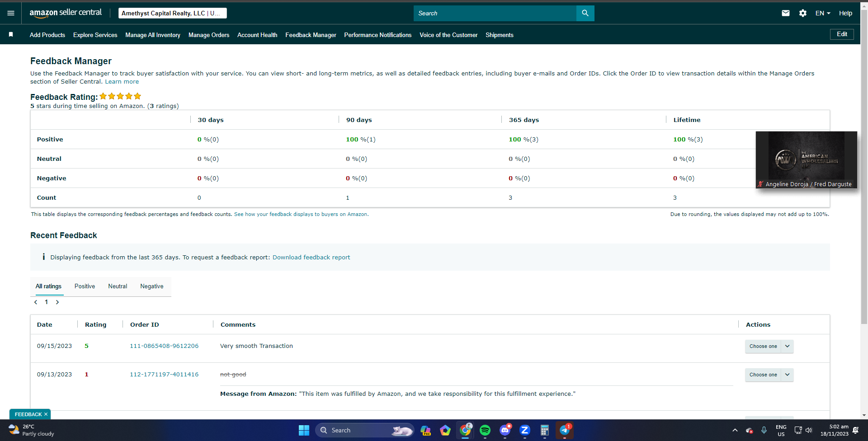868x441 pixels.
Task: Open Zoom from taskbar
Action: (525, 430)
